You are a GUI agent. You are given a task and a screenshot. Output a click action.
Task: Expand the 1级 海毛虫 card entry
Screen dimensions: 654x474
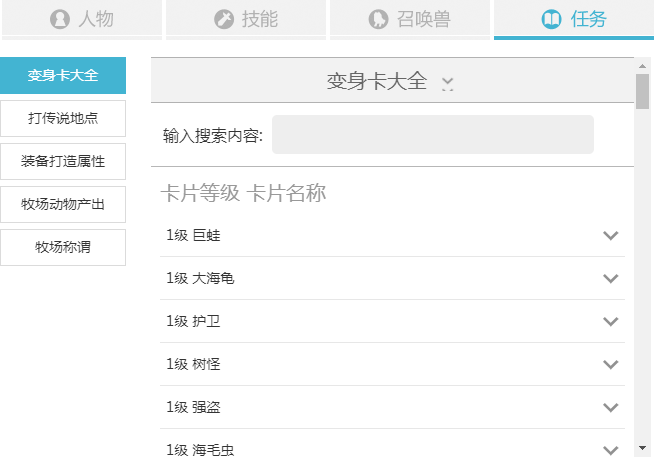(611, 449)
